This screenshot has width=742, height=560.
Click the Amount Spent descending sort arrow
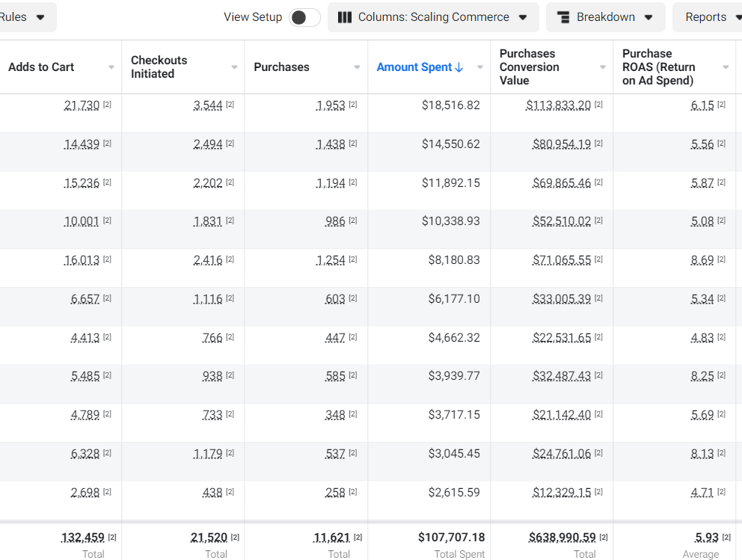point(459,67)
